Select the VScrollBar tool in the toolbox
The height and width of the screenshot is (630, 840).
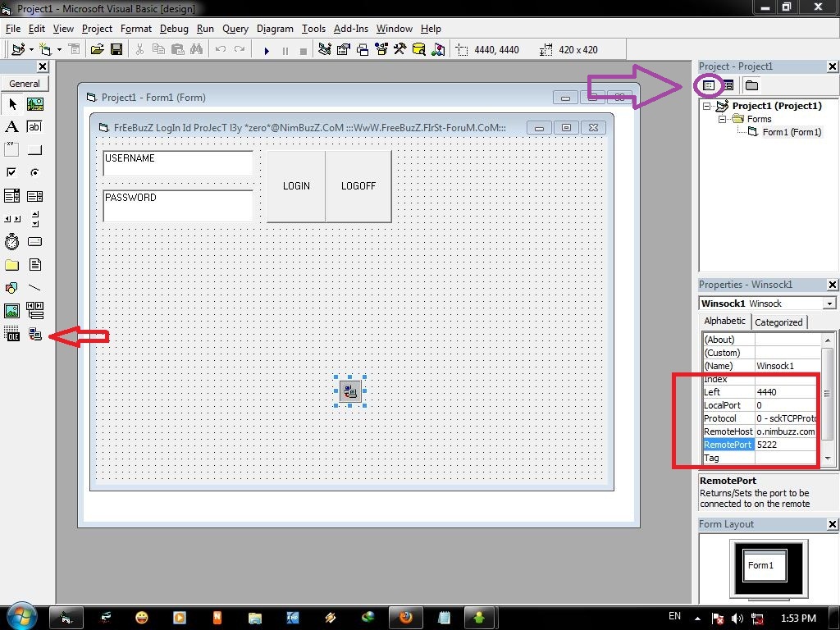34,218
